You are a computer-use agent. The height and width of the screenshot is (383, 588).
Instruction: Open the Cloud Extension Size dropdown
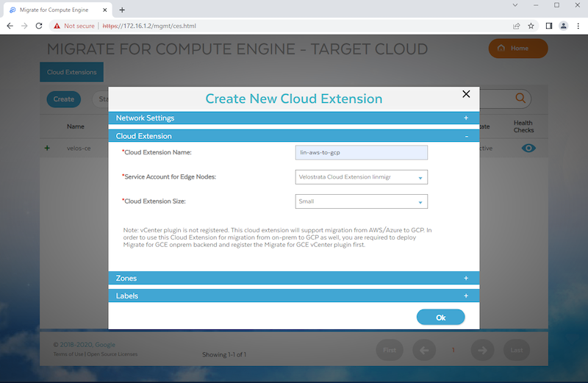coord(360,201)
